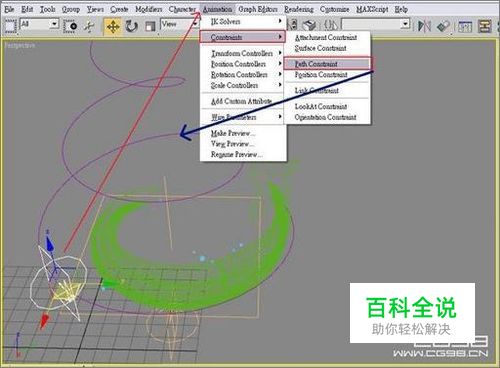Click the Mirror tool icon
The width and height of the screenshot is (500, 368).
click(x=424, y=26)
